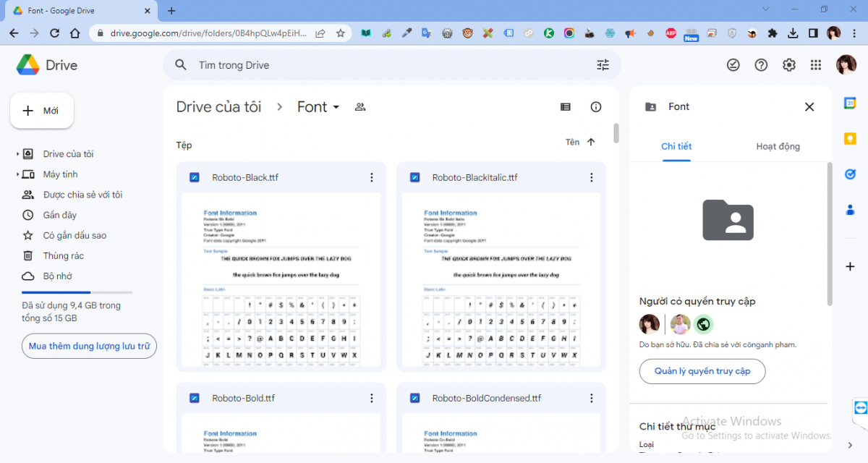
Task: Switch to the Hoạt động tab
Action: (x=778, y=146)
